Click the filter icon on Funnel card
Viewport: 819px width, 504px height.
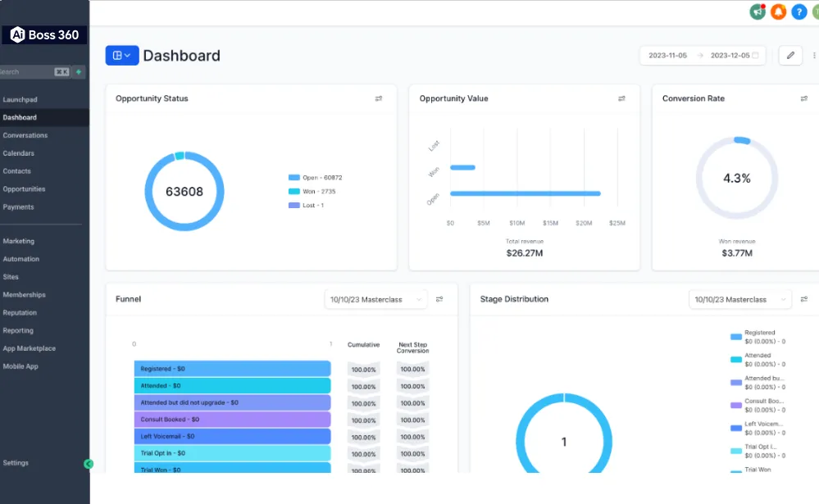pos(440,299)
